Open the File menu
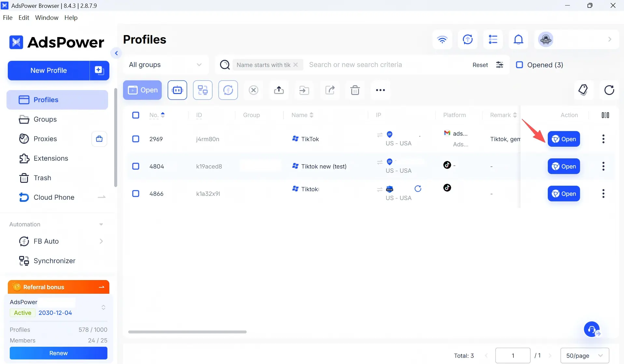624x364 pixels. [8, 18]
